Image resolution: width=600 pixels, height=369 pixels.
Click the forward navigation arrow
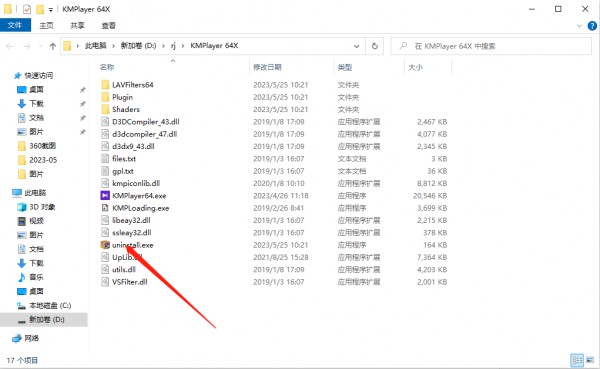click(x=27, y=46)
